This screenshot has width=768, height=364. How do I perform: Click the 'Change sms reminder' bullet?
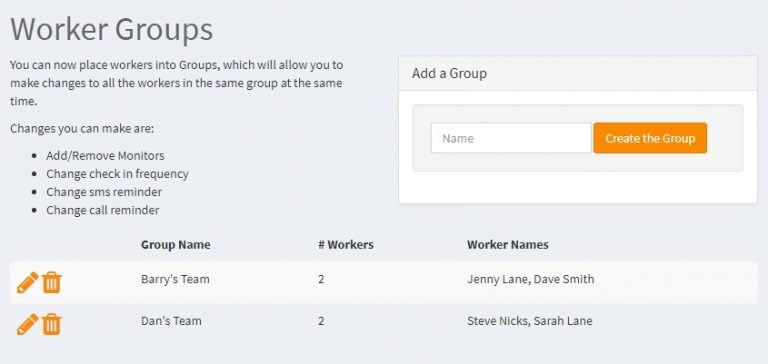104,192
